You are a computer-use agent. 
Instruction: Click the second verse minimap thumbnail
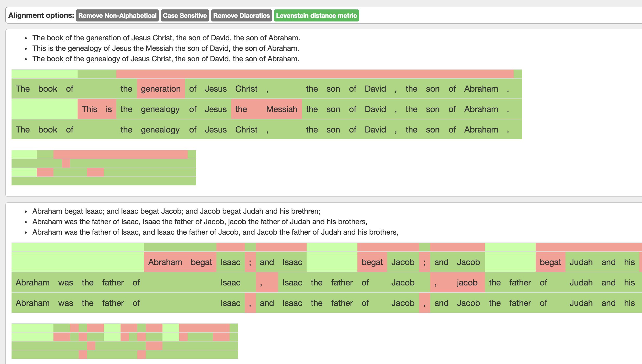click(x=124, y=341)
